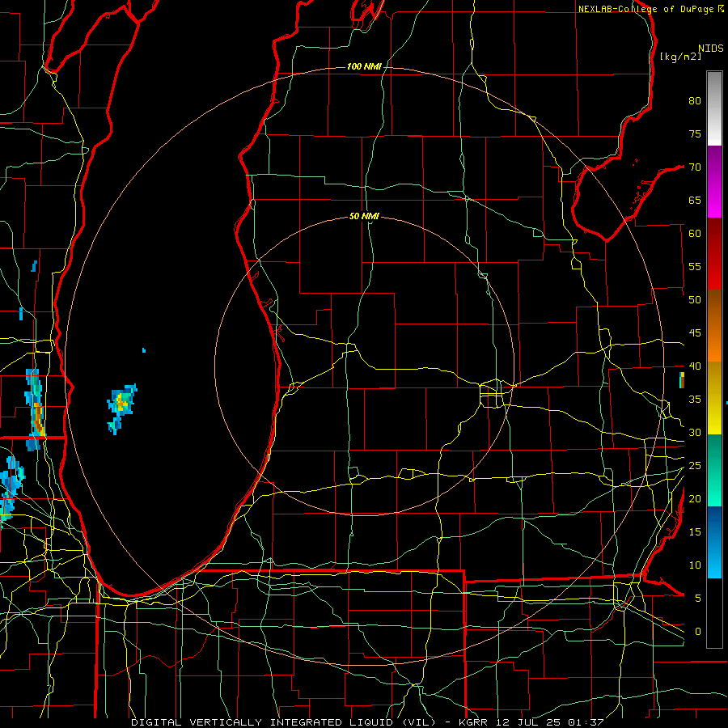Click the scale value "45"
728x728 pixels.
click(x=695, y=333)
